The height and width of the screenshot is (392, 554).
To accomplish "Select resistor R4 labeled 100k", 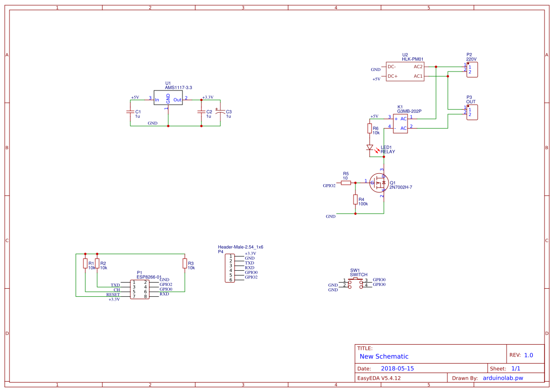I will tap(355, 200).
